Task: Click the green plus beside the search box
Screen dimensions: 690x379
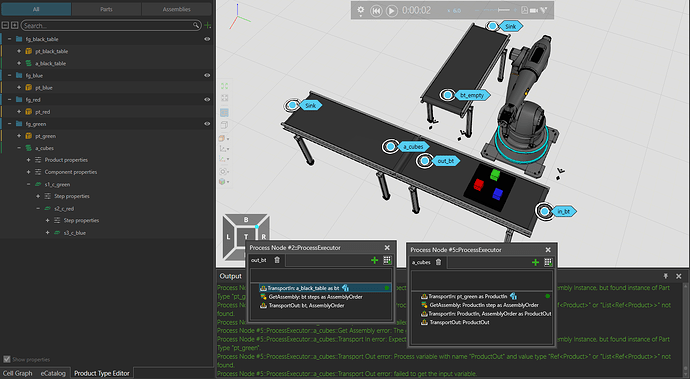Action: [208, 26]
